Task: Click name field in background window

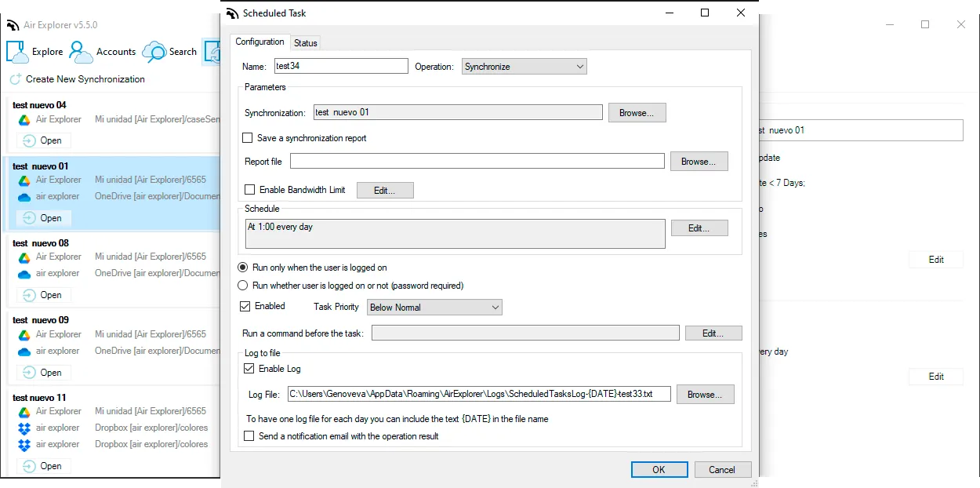Action: (x=861, y=130)
